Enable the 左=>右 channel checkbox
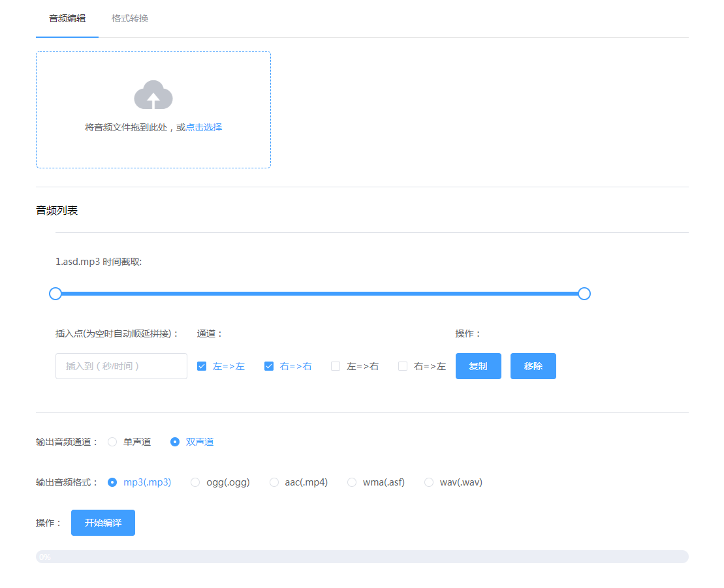Viewport: 724px width, 588px height. 335,366
